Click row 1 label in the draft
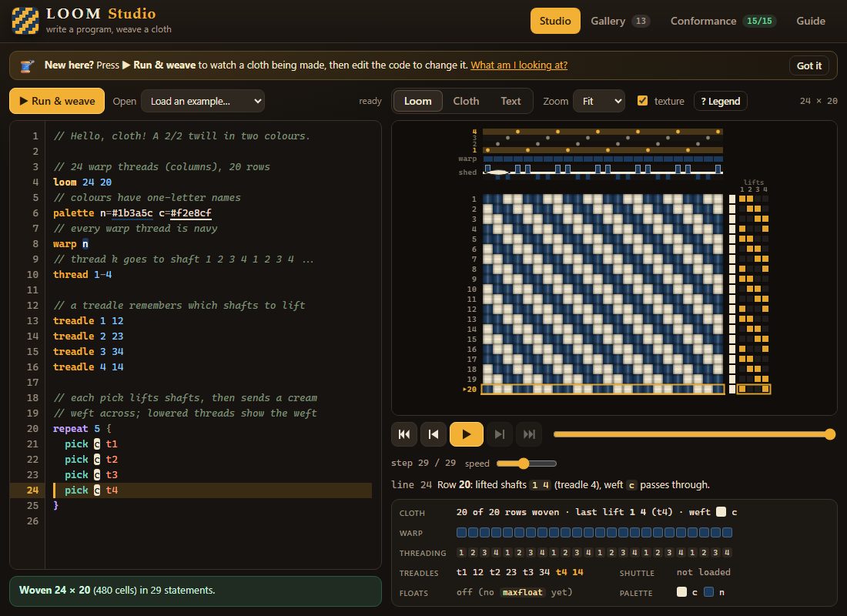Image resolution: width=847 pixels, height=616 pixels. [x=474, y=199]
